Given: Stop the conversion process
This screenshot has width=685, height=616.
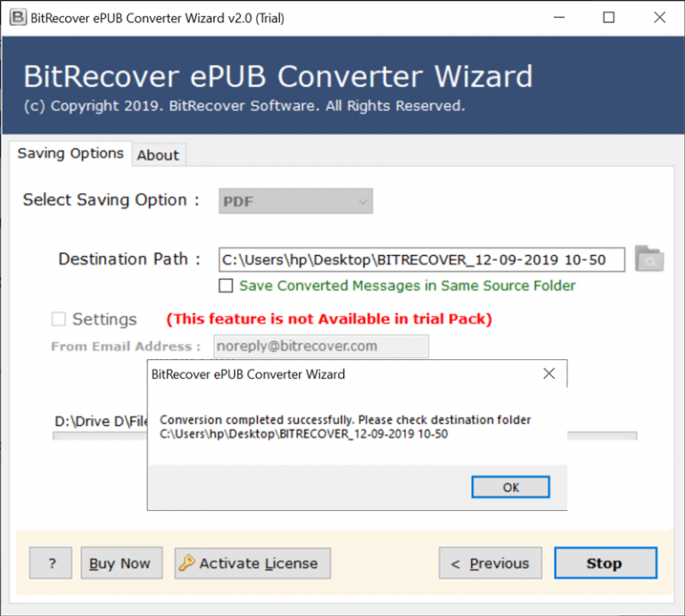Looking at the screenshot, I should click(x=606, y=563).
